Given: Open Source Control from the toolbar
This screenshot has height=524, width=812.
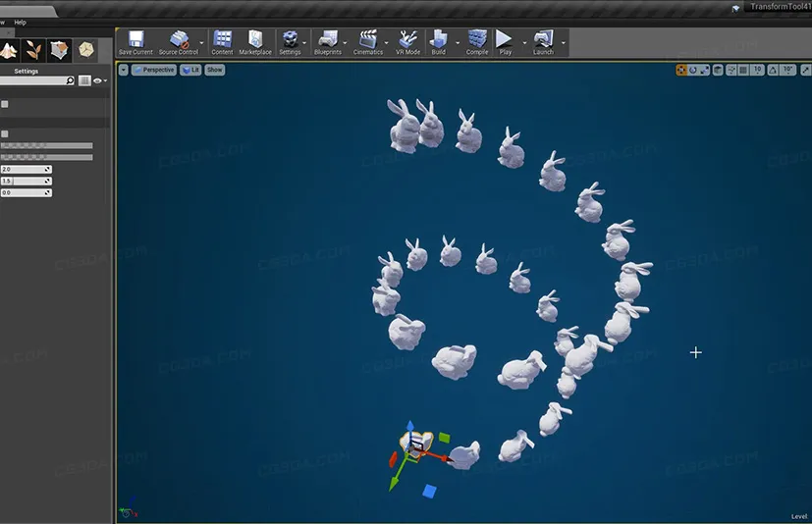Looking at the screenshot, I should (179, 42).
